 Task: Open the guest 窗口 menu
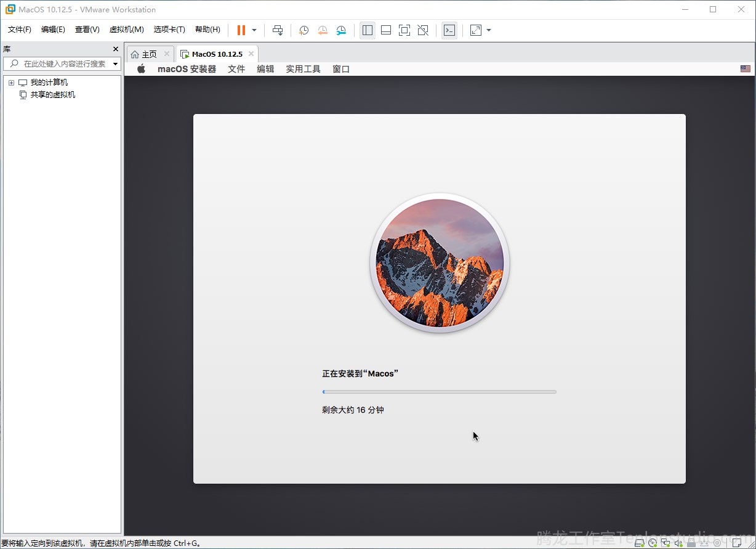341,69
